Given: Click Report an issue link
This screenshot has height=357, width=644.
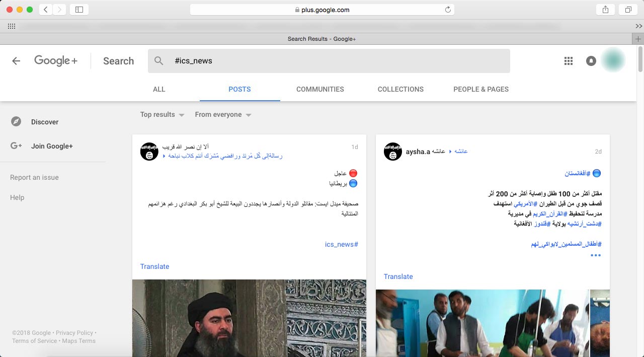Looking at the screenshot, I should pyautogui.click(x=34, y=177).
